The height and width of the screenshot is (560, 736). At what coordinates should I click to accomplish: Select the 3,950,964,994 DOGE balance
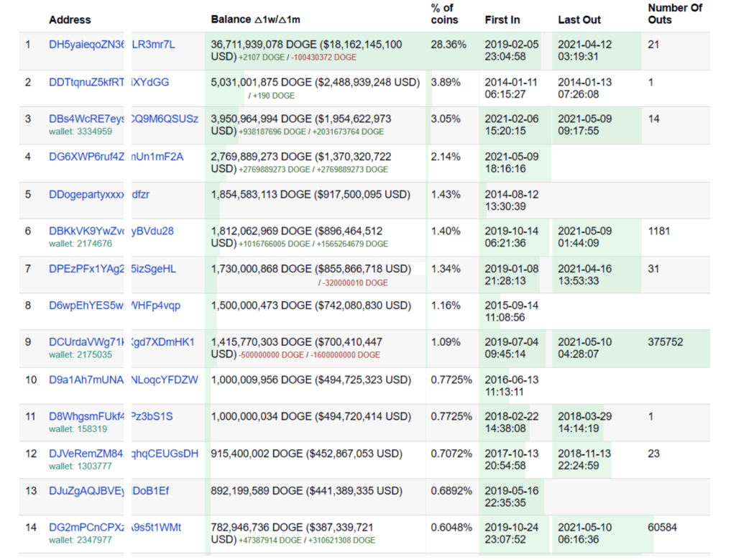[262, 119]
